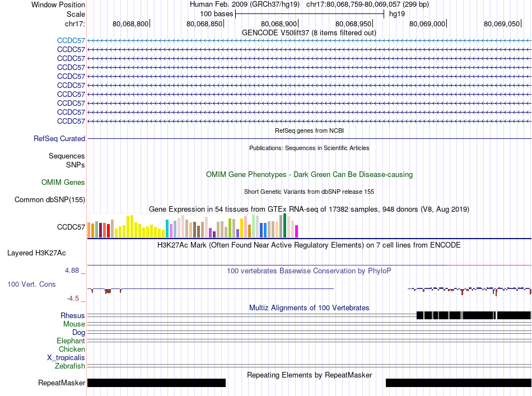Click the hg19 label after the scale bar
Viewport: 532px width, 396px height.
(x=397, y=14)
